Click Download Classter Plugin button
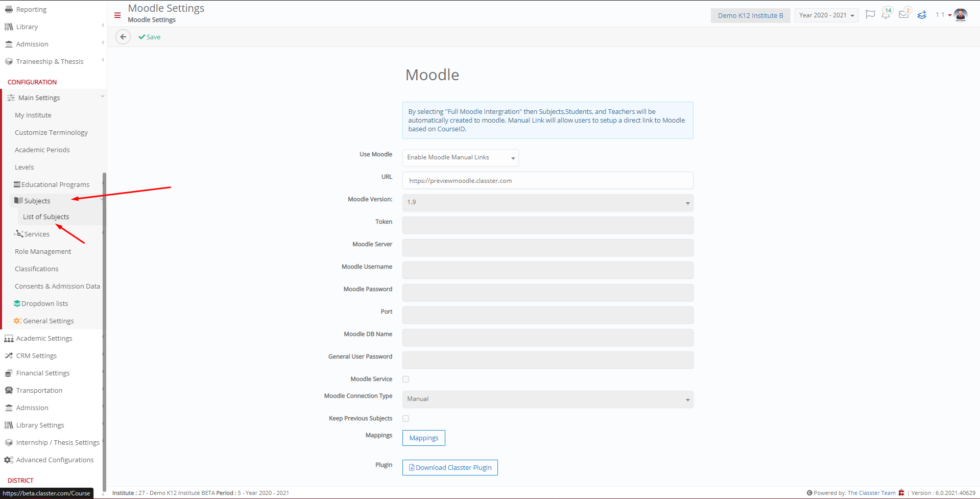This screenshot has width=980, height=499. pyautogui.click(x=450, y=467)
